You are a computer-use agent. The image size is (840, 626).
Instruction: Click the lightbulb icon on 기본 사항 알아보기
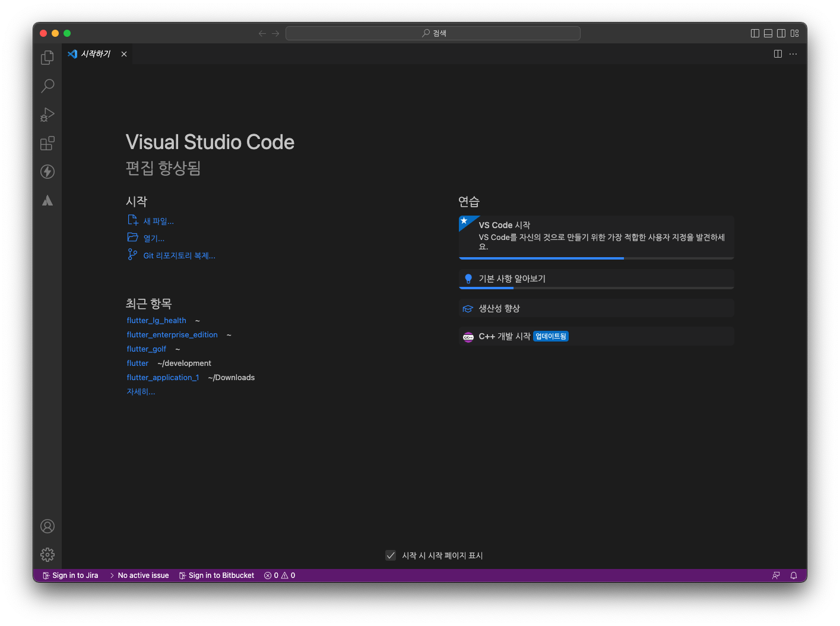pos(468,279)
